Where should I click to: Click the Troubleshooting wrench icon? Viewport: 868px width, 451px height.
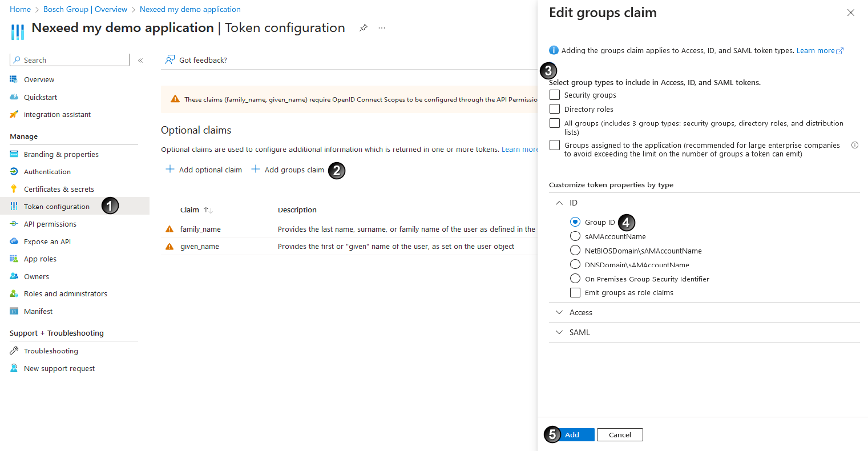coord(14,351)
